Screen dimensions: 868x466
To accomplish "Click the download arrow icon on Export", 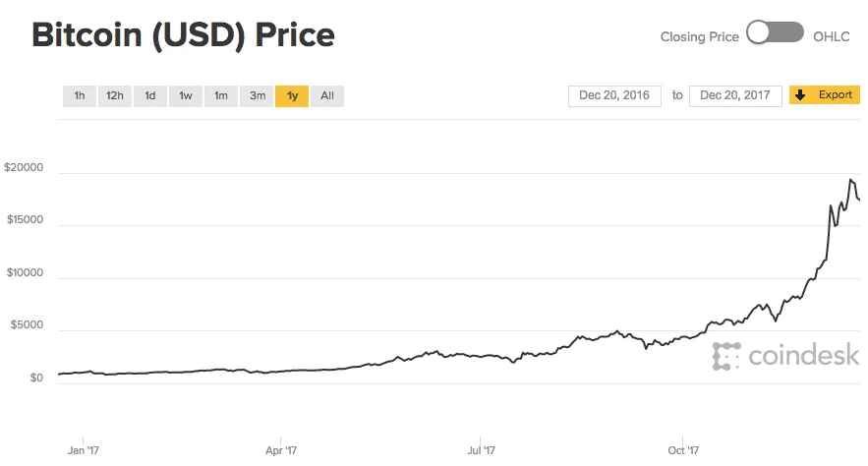I will point(800,95).
